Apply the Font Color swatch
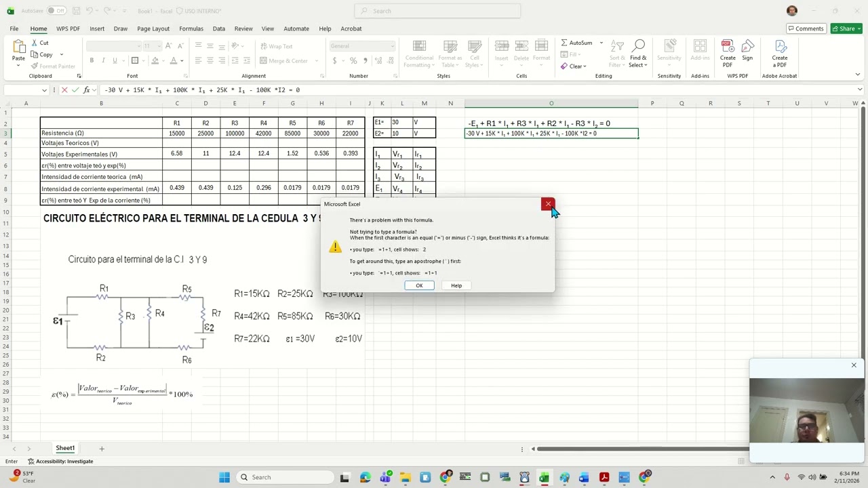This screenshot has height=488, width=868. 174,60
